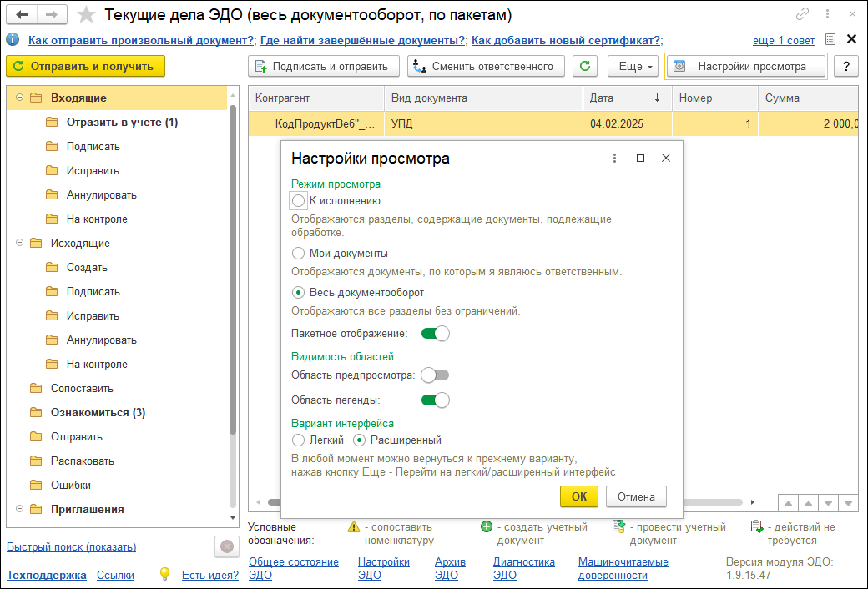868x589 pixels.
Task: Open dialog's three-dot options menu
Action: click(x=614, y=158)
